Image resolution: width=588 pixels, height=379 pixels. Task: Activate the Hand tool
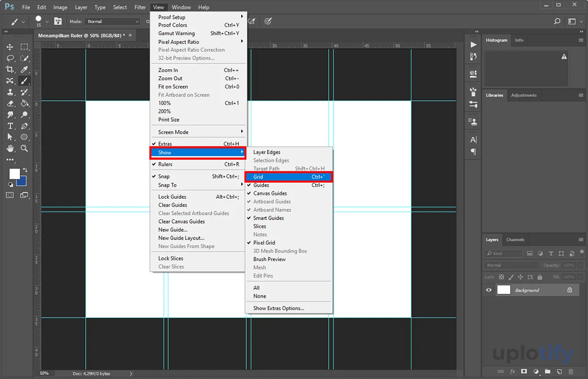[x=10, y=148]
